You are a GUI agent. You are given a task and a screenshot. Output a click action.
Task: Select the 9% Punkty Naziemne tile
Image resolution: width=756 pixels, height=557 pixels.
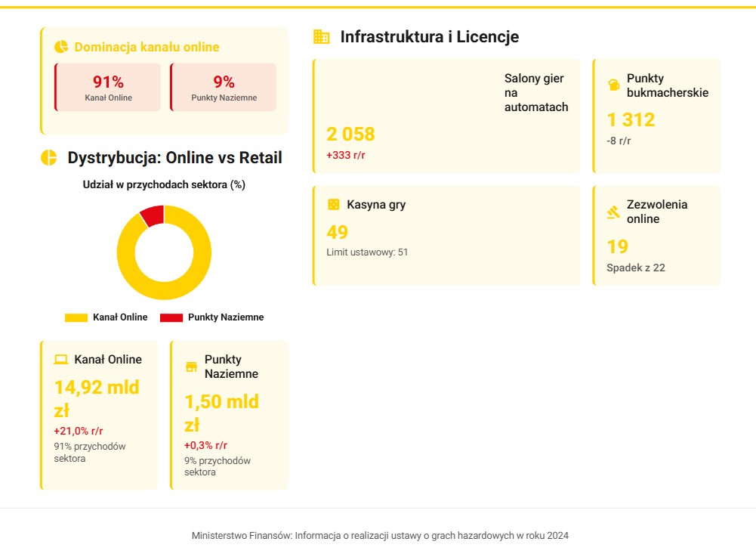(x=224, y=88)
